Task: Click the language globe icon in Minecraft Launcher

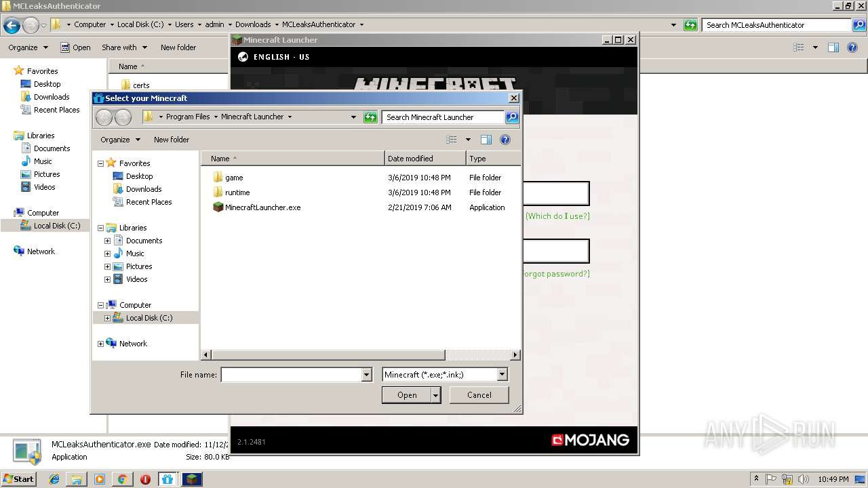Action: pyautogui.click(x=243, y=57)
